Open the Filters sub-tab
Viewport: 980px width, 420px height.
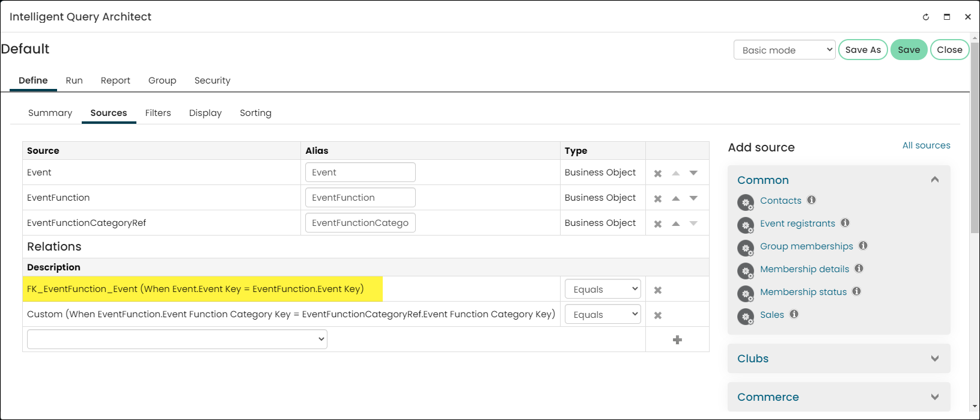158,113
